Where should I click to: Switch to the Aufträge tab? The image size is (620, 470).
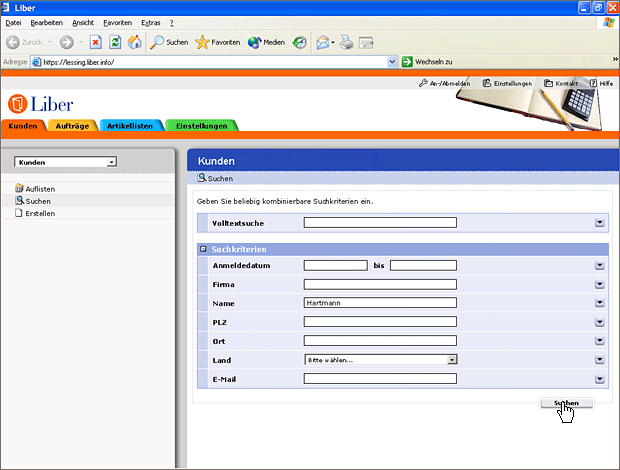coord(72,126)
